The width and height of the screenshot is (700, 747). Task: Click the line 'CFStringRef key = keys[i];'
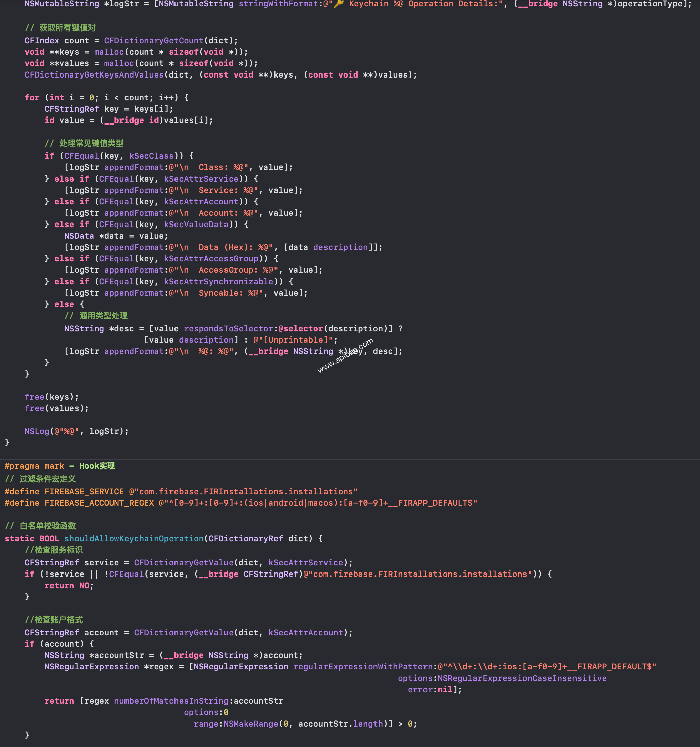pyautogui.click(x=109, y=109)
